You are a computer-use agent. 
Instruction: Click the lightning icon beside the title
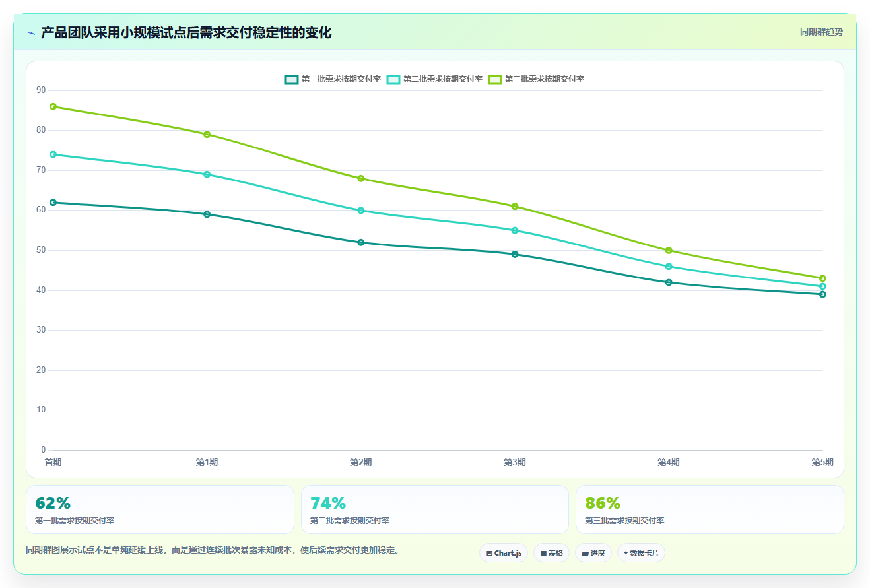[32, 32]
